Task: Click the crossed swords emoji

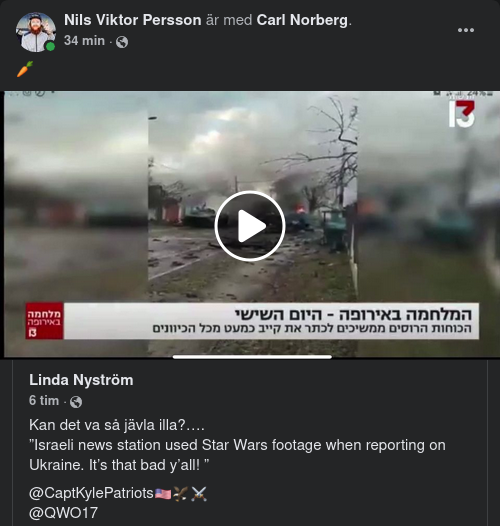Action: coord(199,494)
